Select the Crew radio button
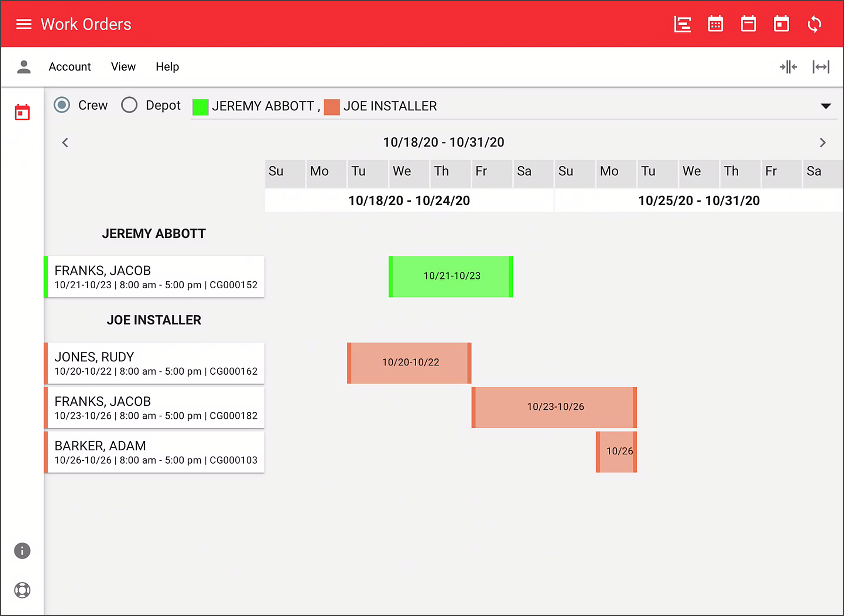 click(x=62, y=105)
